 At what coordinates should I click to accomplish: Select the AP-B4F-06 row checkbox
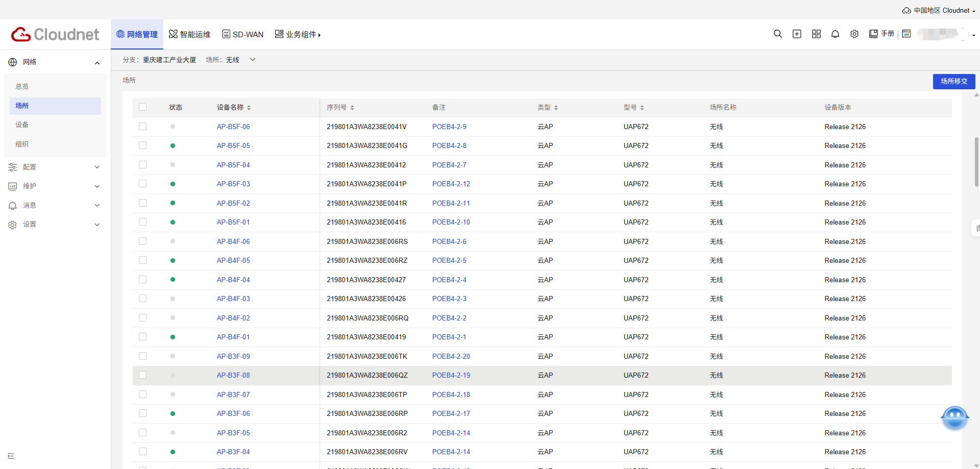[x=142, y=241]
